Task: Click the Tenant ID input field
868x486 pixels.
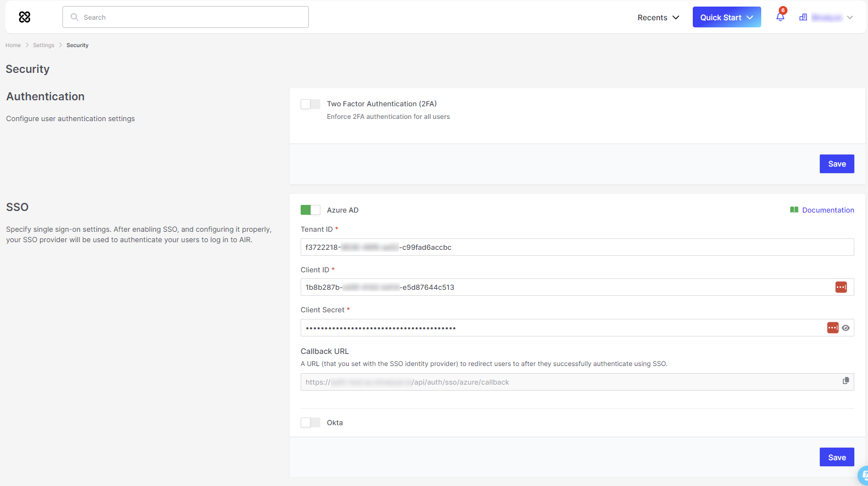Action: click(577, 247)
